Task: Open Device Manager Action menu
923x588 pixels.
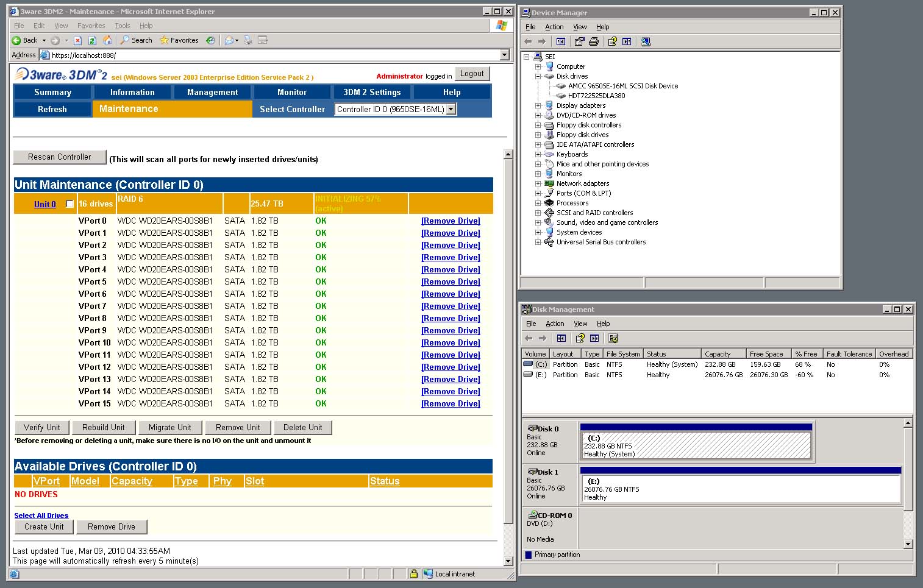Action: [554, 27]
